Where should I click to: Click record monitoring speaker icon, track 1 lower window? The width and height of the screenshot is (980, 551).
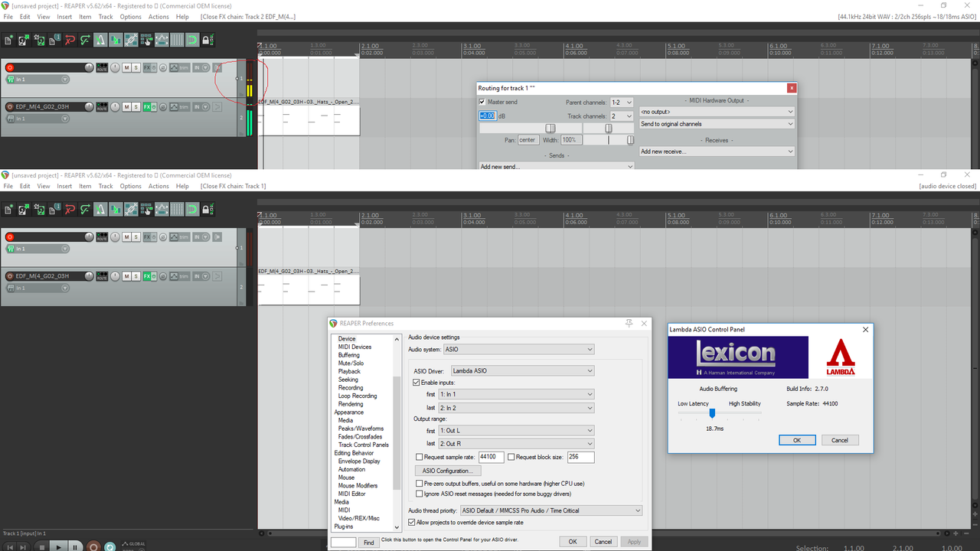pyautogui.click(x=217, y=236)
